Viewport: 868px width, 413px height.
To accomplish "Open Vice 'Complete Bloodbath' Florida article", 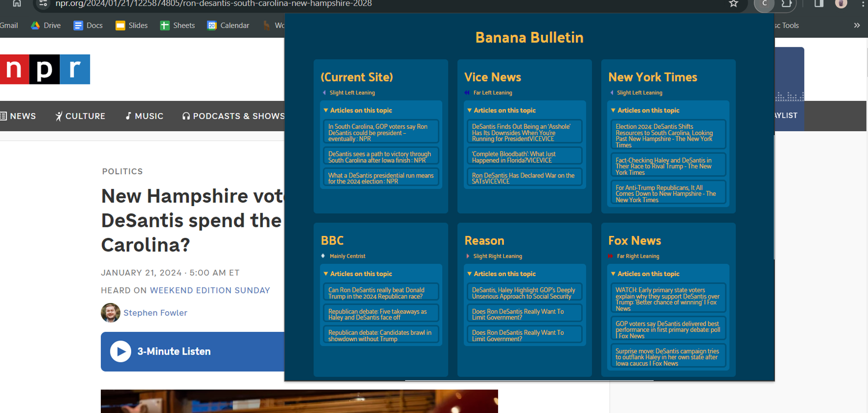I will pos(525,157).
